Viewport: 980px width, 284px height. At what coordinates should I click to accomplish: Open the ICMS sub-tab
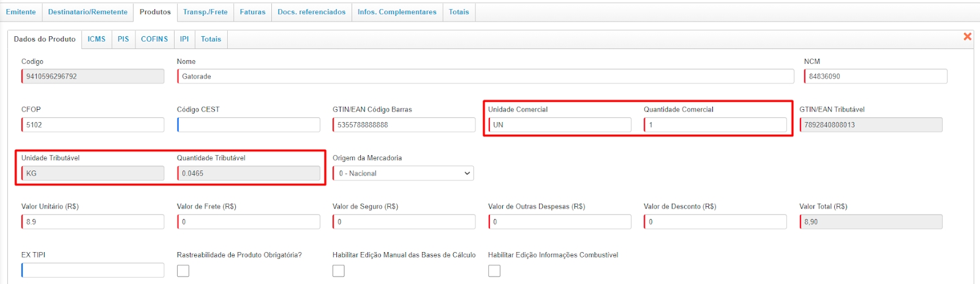96,39
